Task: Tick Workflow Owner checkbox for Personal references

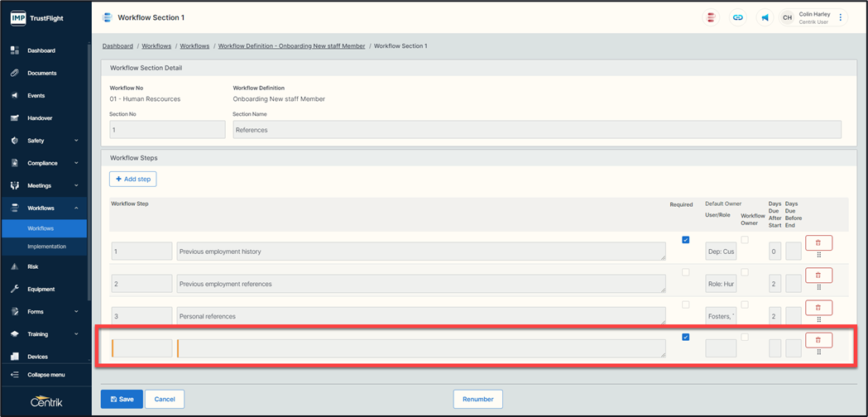Action: click(745, 304)
